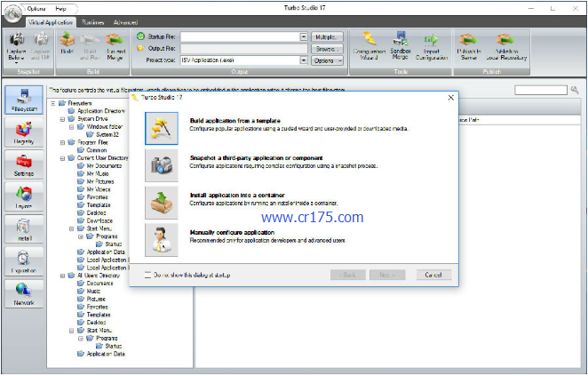The width and height of the screenshot is (588, 376).
Task: Click 'Build application from a template' heading text
Action: click(235, 121)
